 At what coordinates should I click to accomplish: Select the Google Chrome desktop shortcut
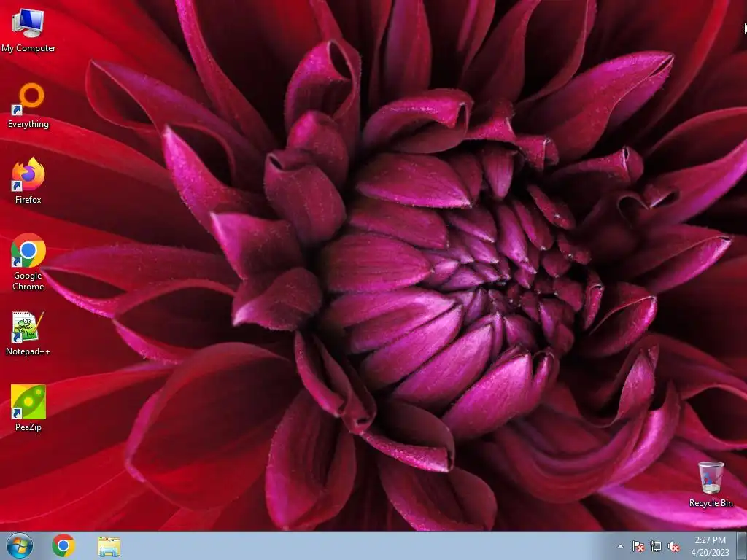(x=28, y=262)
